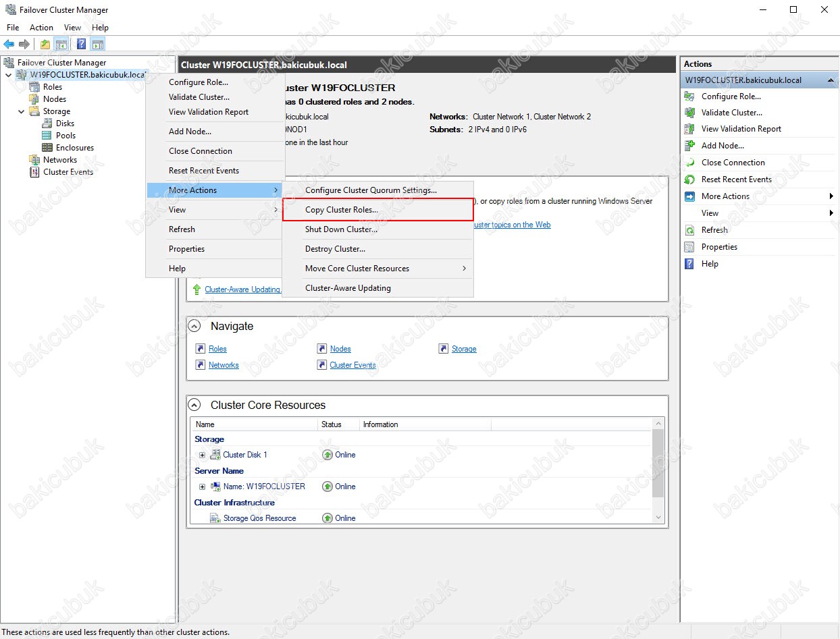
Task: Expand the Cluster Disk 1 resource row
Action: coord(202,455)
